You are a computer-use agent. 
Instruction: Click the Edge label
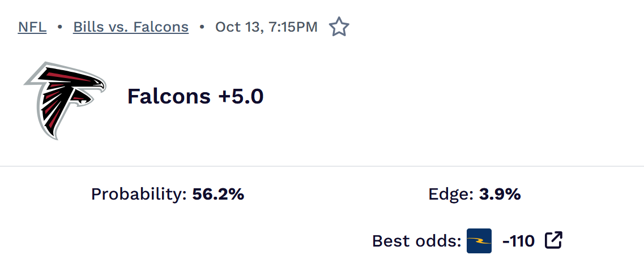451,195
